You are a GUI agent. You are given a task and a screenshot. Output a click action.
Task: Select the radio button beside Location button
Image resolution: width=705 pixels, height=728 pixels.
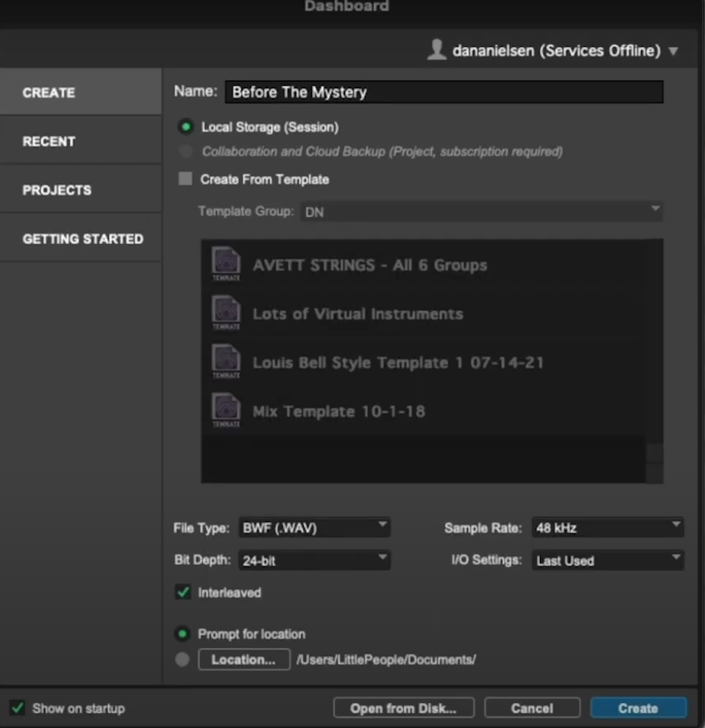click(183, 659)
